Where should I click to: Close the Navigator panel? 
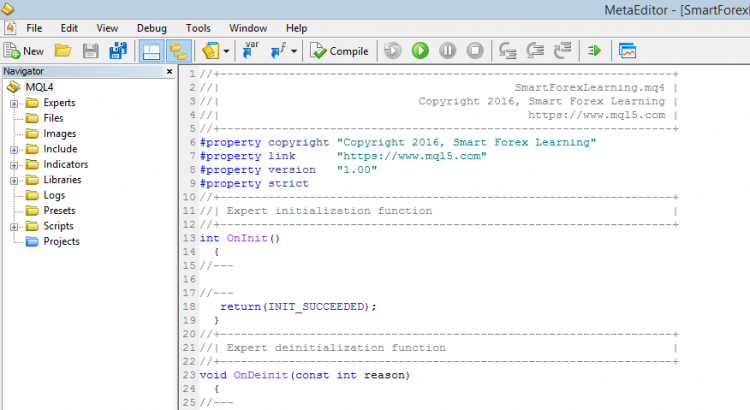coord(169,72)
